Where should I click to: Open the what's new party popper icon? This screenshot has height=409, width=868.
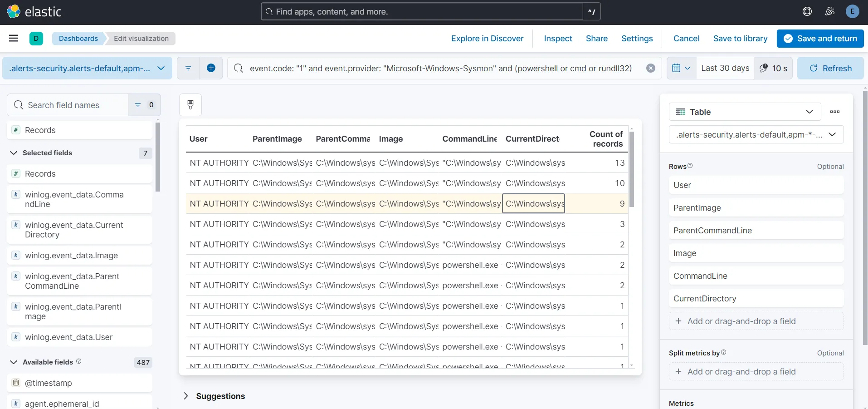tap(830, 11)
